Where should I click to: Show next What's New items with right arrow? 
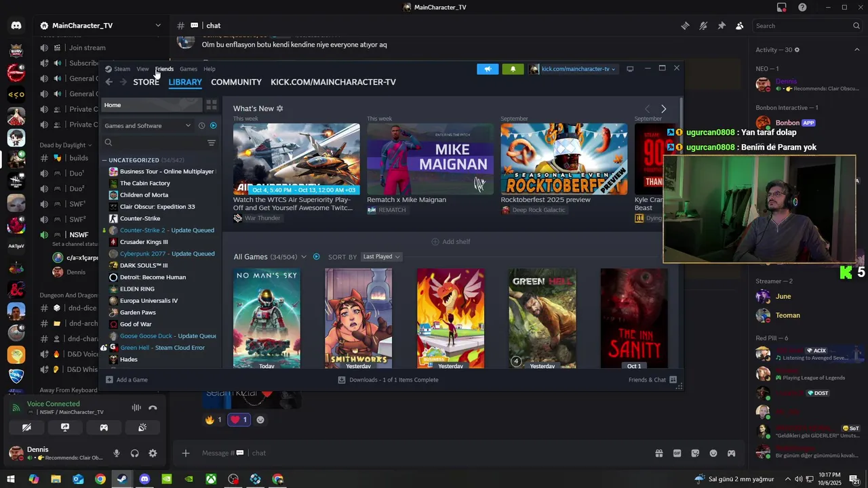(663, 109)
